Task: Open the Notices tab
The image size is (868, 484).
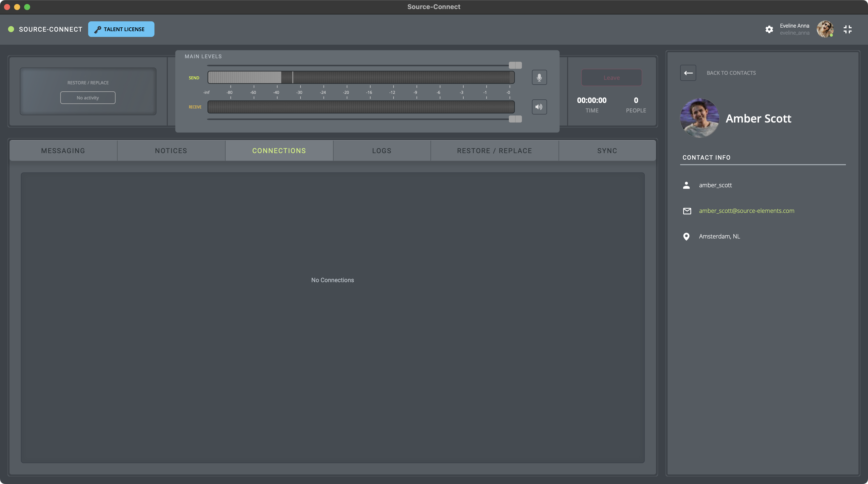Action: click(x=171, y=151)
